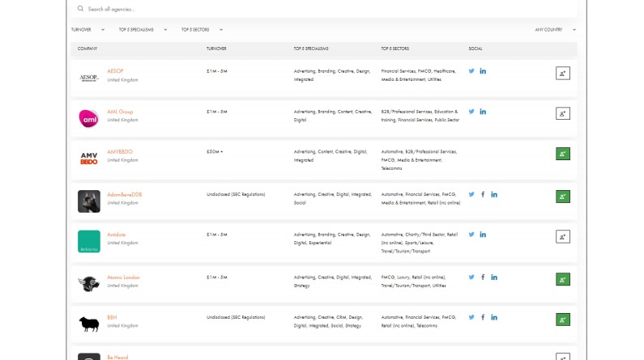
Task: Click the Twitter icon in the AESOP row
Action: [471, 71]
